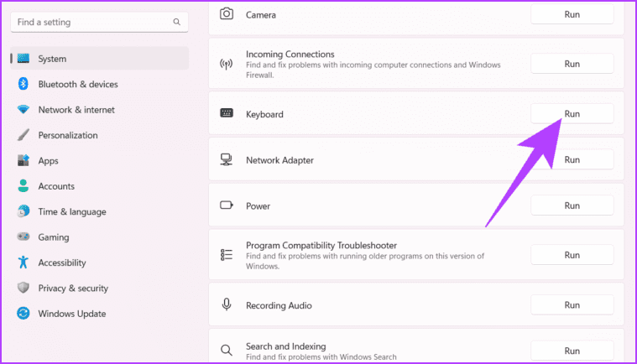Click the Incoming Connections title text

[290, 54]
